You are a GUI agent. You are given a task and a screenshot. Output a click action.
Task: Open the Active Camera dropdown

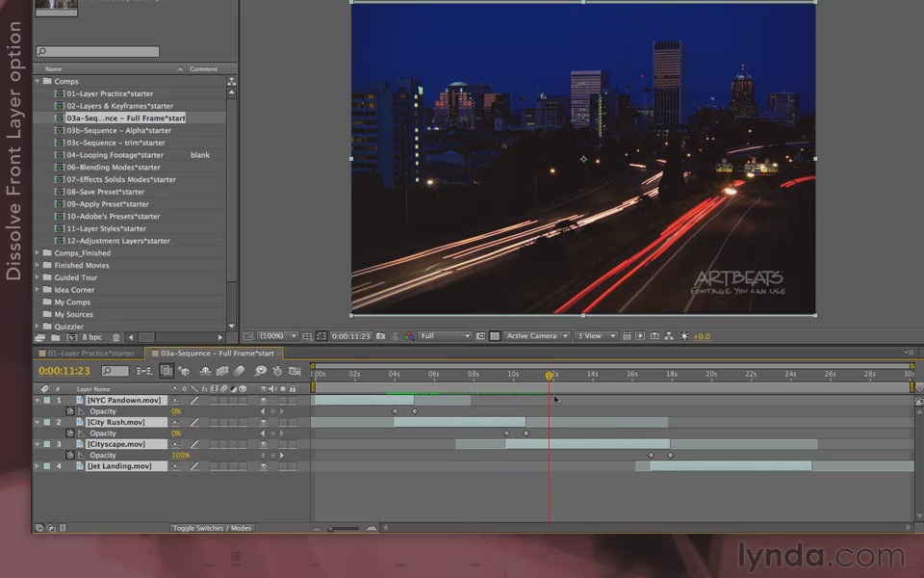pos(535,336)
